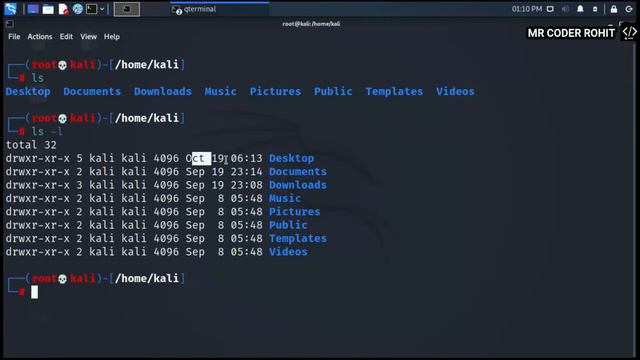640x360 pixels.
Task: Click 'Videos' in ls -l listing
Action: point(288,252)
